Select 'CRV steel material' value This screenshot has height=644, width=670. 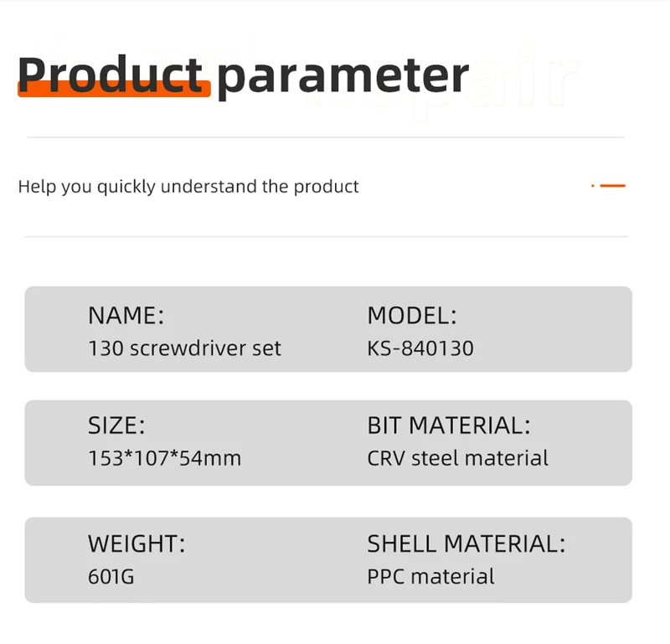coord(458,458)
